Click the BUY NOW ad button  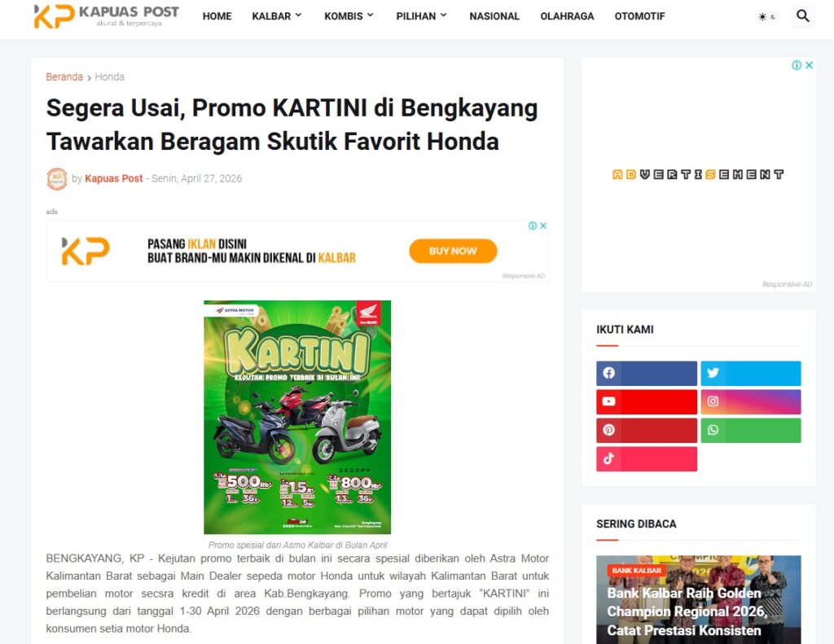453,251
